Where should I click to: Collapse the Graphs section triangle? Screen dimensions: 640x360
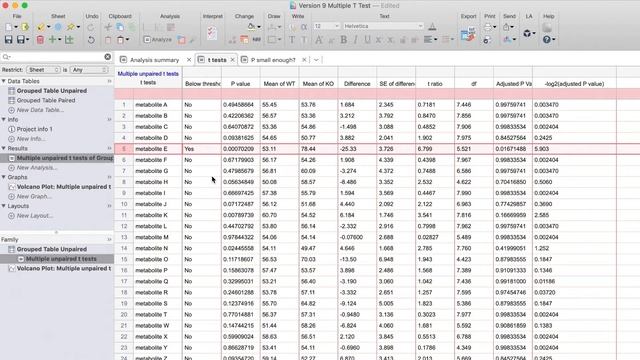(4, 177)
